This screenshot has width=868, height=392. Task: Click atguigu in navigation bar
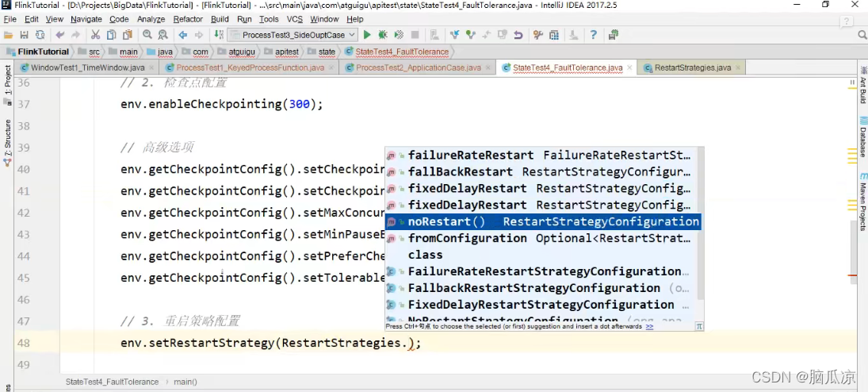click(x=235, y=52)
